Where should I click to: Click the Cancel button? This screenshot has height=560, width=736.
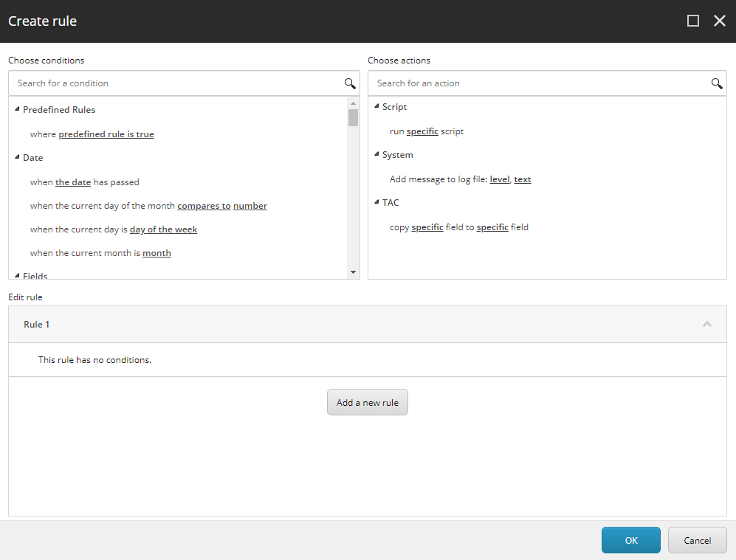pyautogui.click(x=697, y=540)
